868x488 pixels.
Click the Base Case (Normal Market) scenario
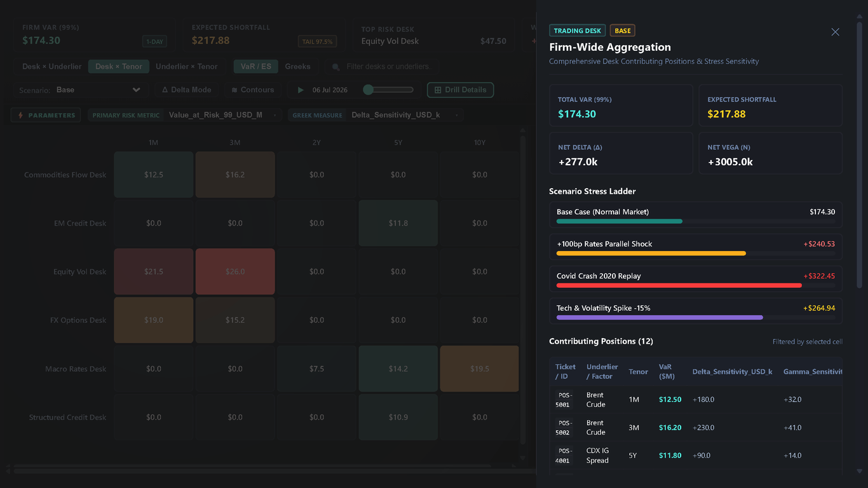pos(696,215)
